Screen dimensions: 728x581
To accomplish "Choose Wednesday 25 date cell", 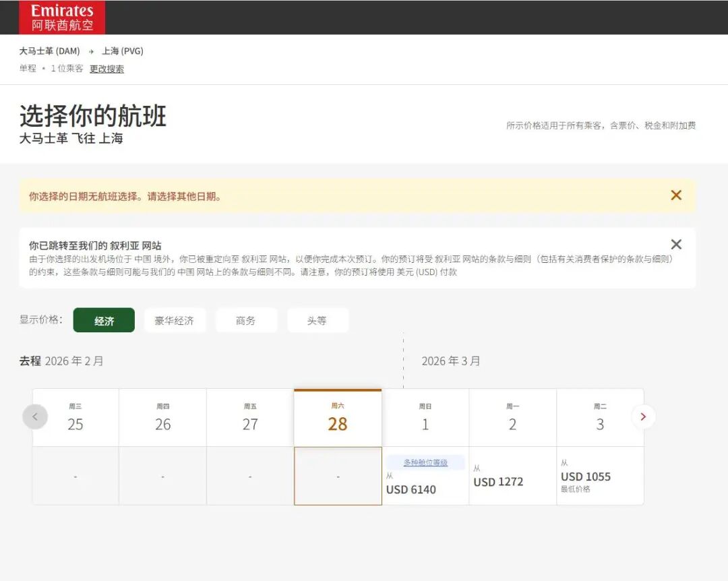I will (75, 417).
